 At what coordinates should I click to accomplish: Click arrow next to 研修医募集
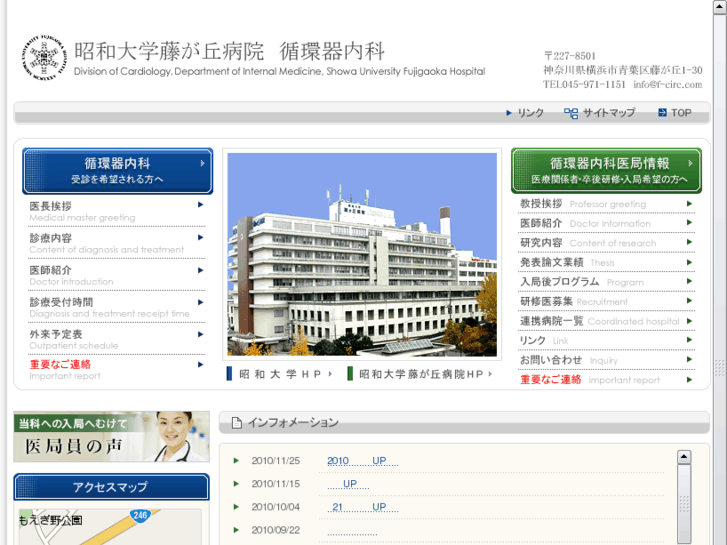[x=689, y=301]
